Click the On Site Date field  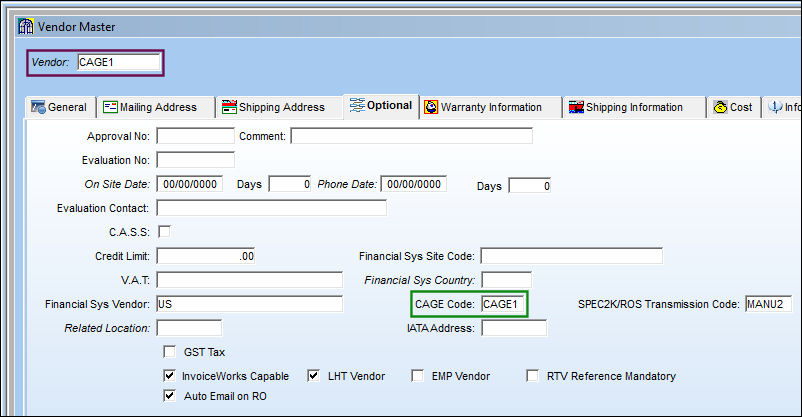(x=189, y=184)
